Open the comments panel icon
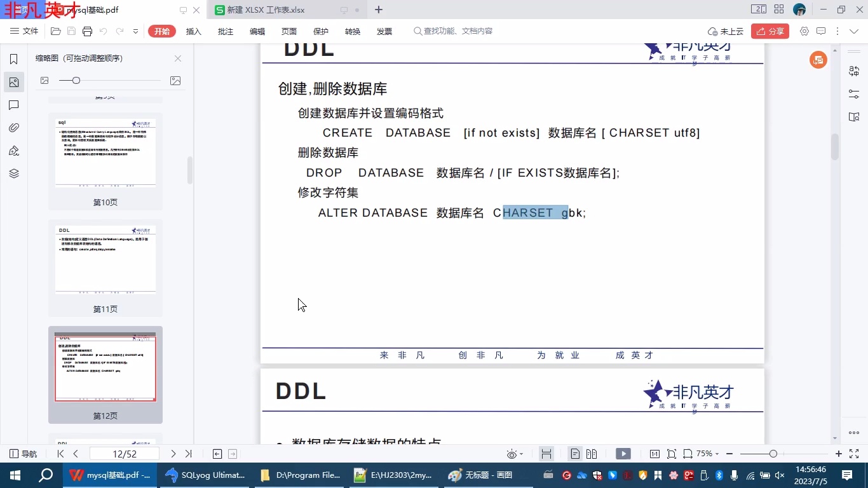The image size is (868, 488). click(x=14, y=105)
